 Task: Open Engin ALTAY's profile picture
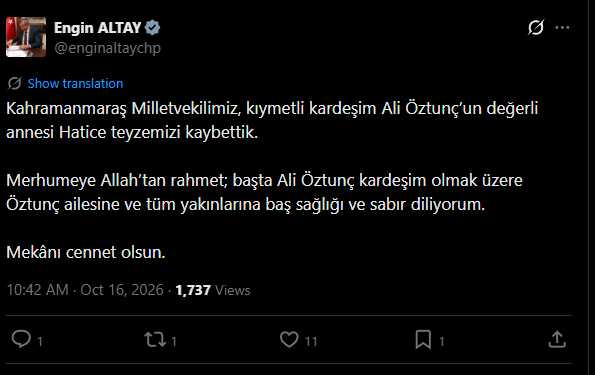coord(26,37)
